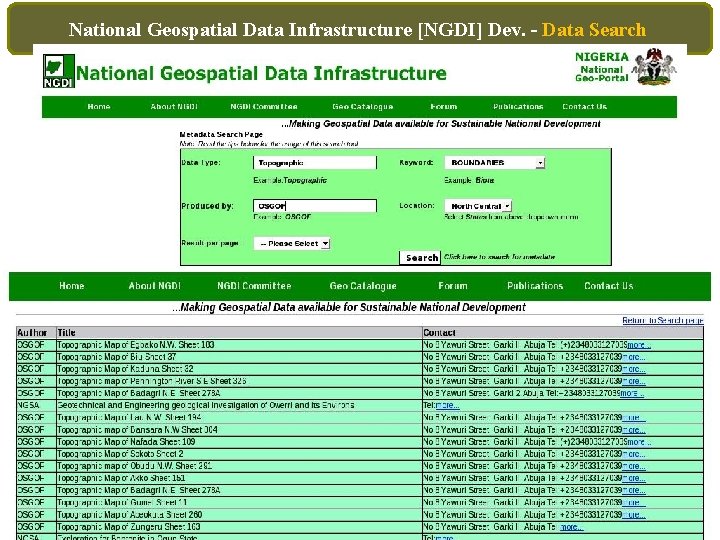Click the Search button
Viewport: 720px width, 540px height.
420,258
